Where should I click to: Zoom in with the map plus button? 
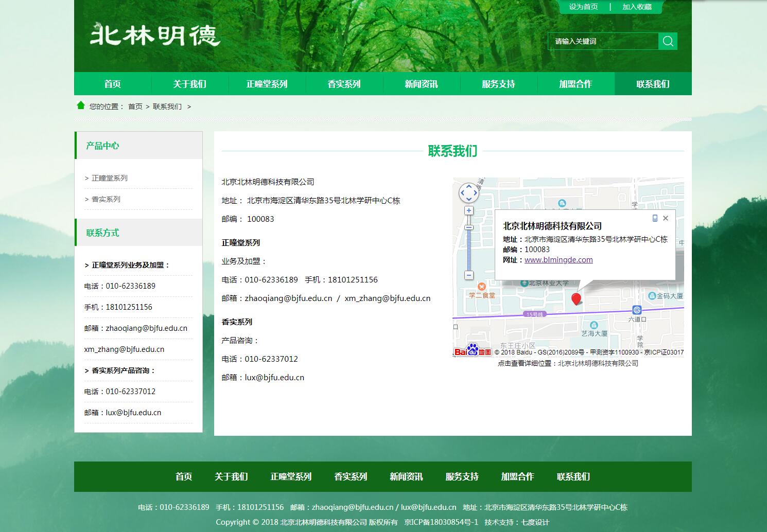(469, 210)
